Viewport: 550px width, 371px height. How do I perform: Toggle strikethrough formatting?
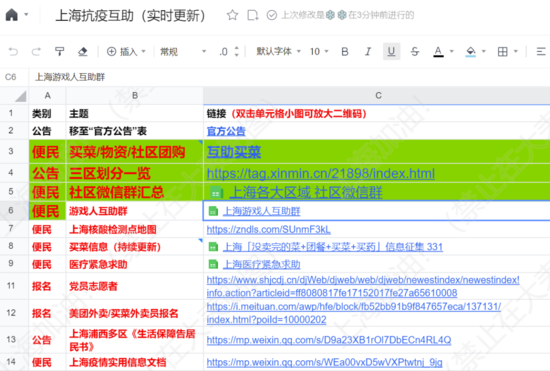click(415, 52)
